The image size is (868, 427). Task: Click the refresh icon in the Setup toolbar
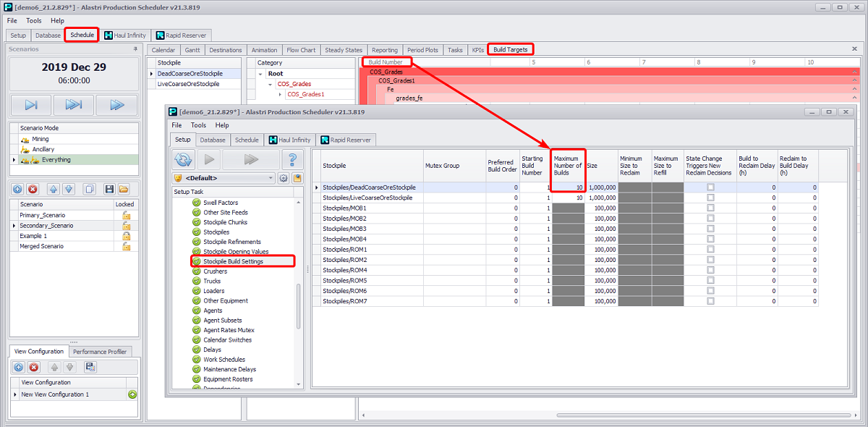(x=184, y=160)
